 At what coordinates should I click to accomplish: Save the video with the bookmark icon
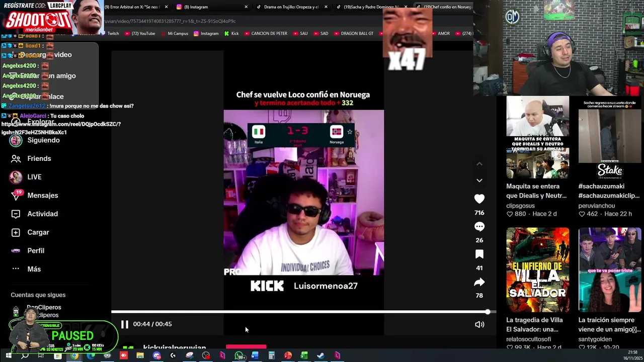479,254
